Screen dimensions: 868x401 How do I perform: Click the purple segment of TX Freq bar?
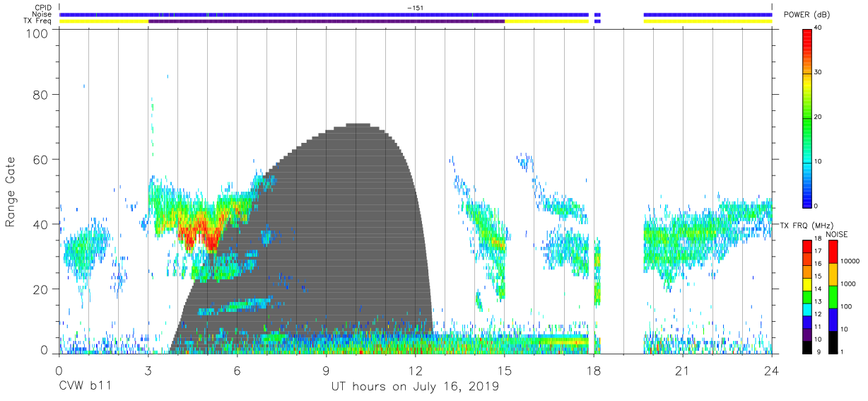click(x=327, y=21)
